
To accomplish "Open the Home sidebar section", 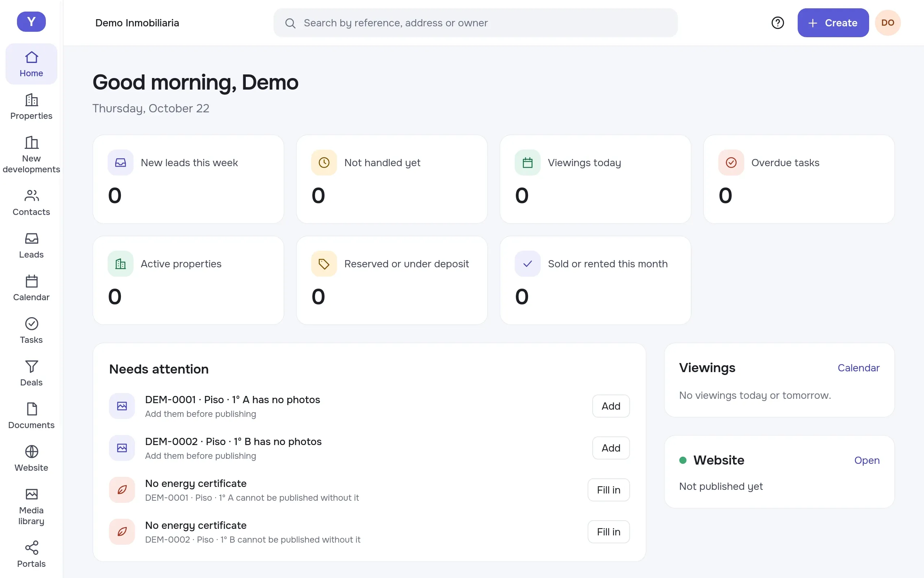I will [31, 64].
